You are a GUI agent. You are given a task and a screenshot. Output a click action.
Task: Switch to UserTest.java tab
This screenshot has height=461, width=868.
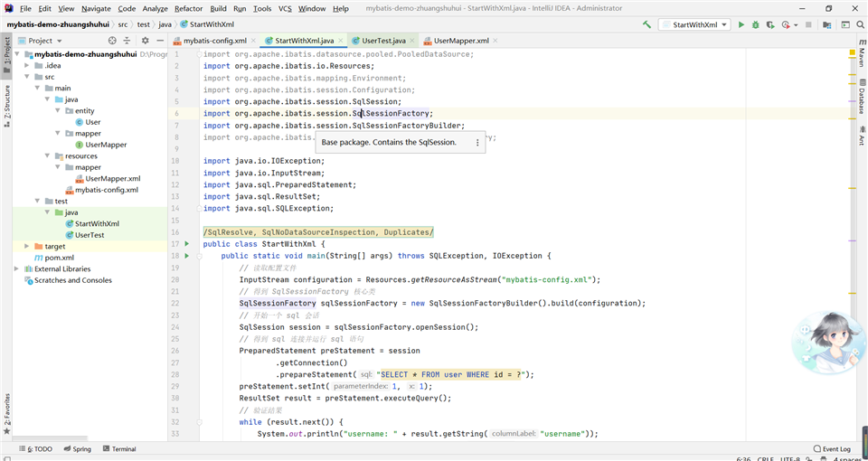tap(383, 41)
